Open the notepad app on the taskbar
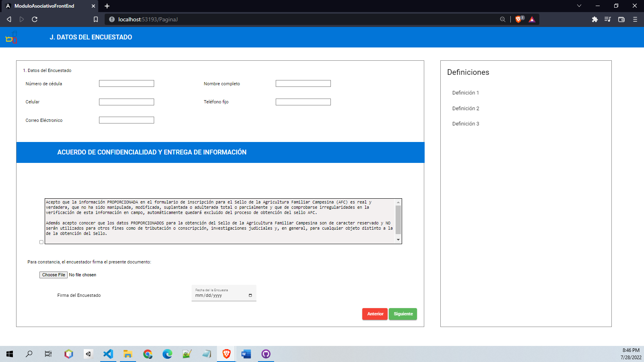Viewport: 644px width, 362px height. 207,354
